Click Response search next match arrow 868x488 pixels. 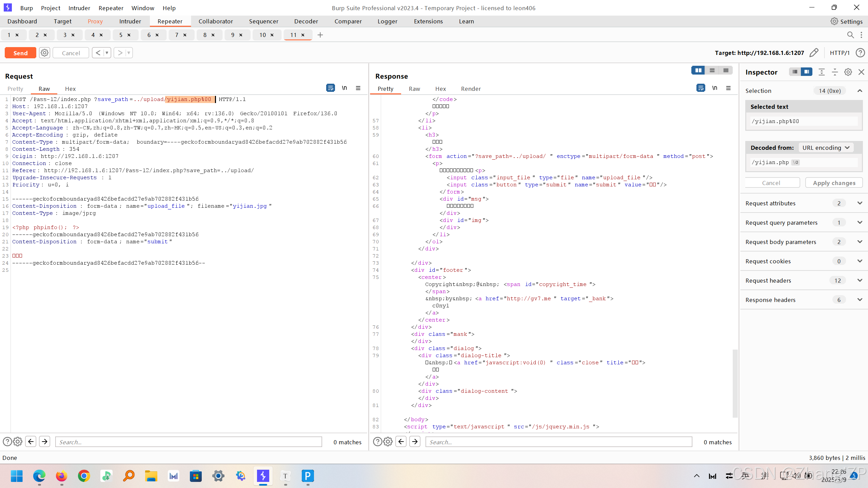click(415, 442)
